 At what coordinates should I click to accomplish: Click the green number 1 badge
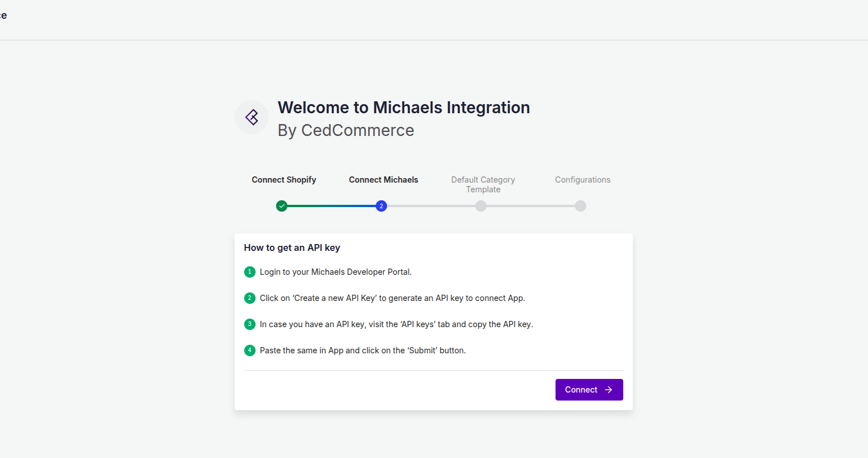249,272
